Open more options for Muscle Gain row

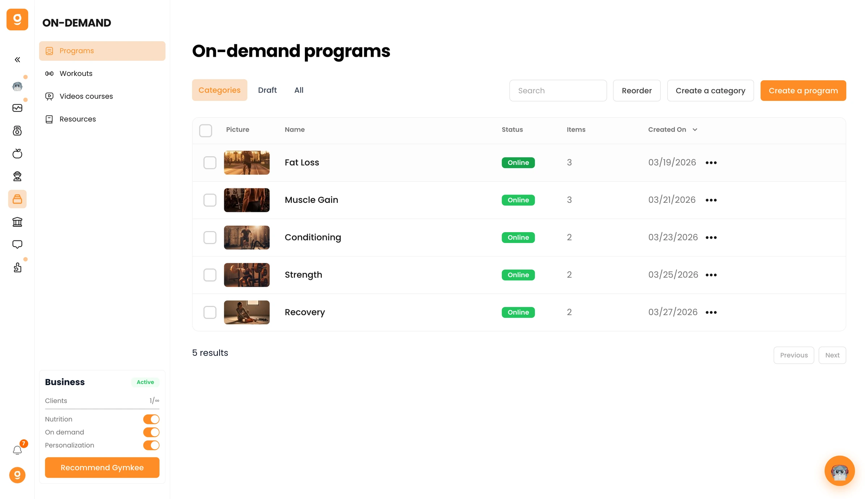[x=711, y=200]
